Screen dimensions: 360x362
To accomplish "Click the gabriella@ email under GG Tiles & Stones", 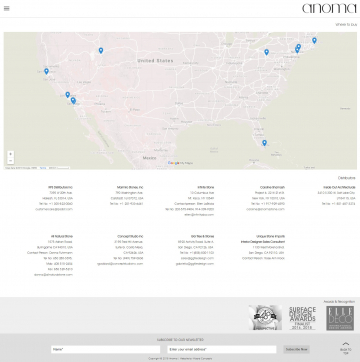I will click(x=195, y=263).
